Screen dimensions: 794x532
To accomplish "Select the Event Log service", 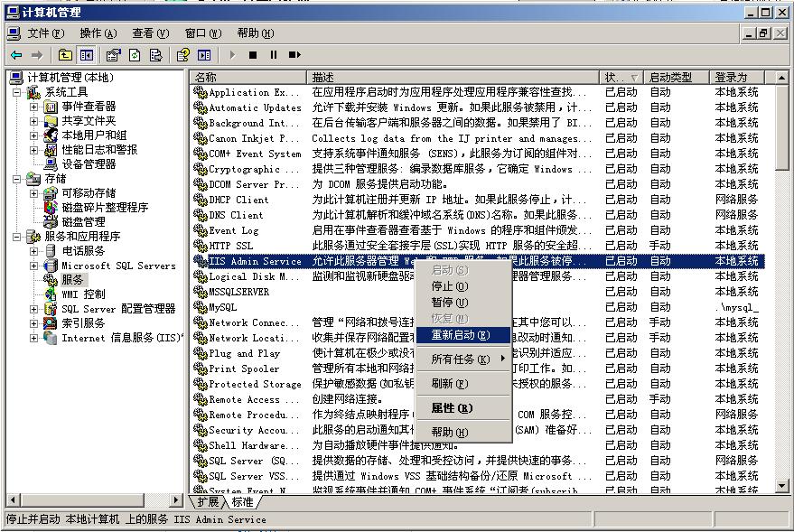I will pos(477,230).
